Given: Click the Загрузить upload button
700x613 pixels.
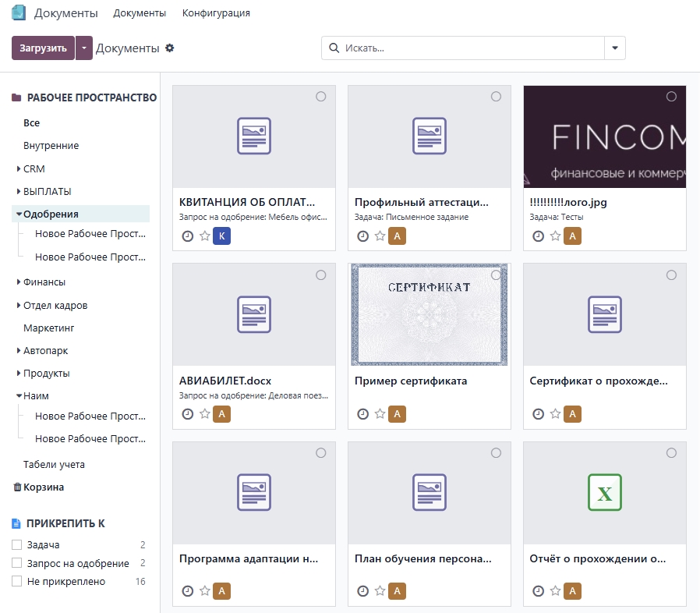Looking at the screenshot, I should click(x=44, y=48).
